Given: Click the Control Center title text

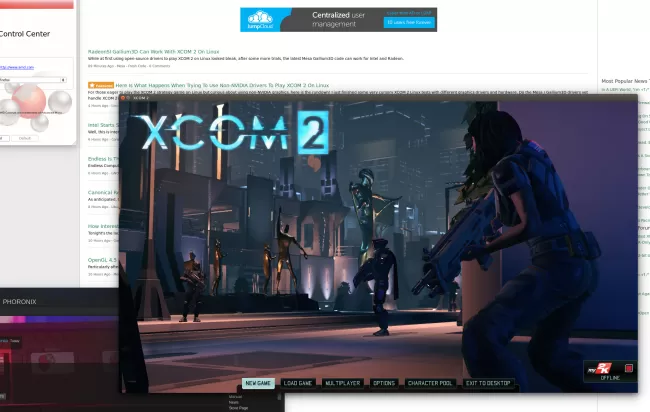Looking at the screenshot, I should tap(24, 34).
